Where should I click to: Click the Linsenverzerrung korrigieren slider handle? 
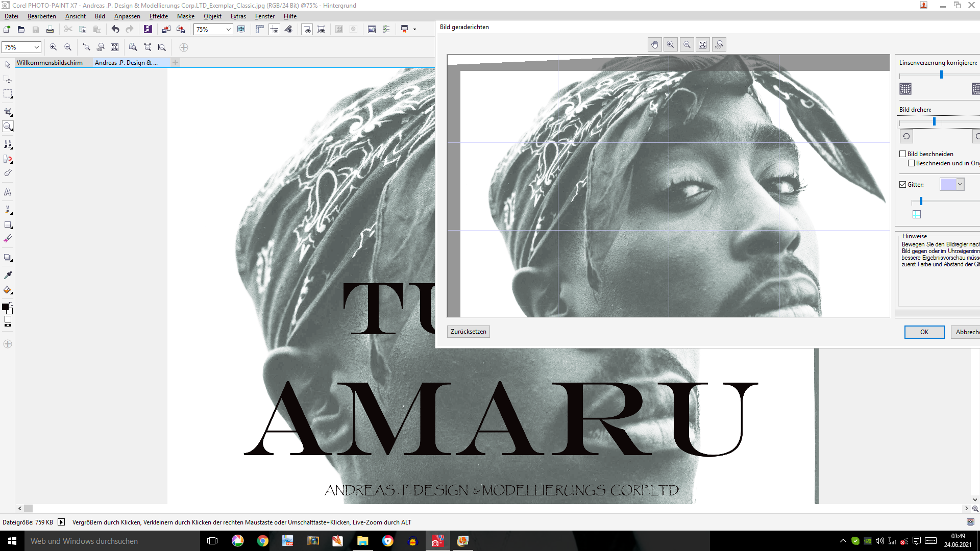coord(941,74)
